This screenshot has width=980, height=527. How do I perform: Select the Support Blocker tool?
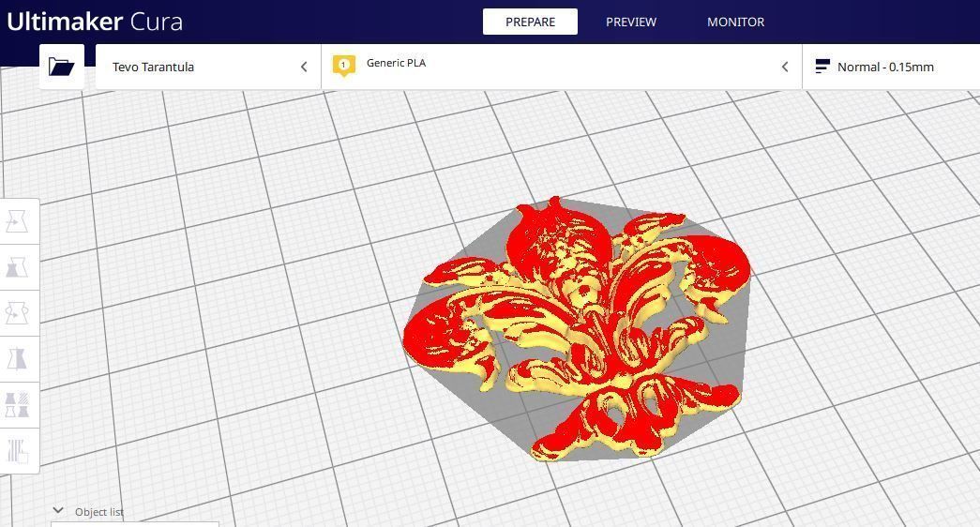(17, 451)
